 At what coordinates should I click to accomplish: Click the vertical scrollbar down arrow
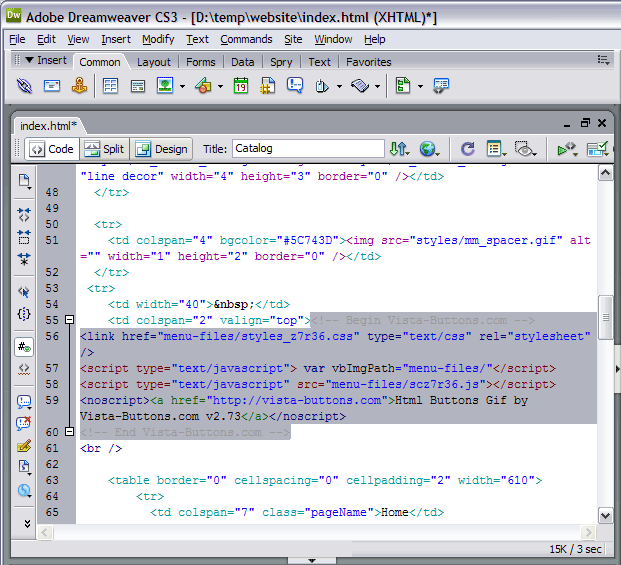coord(605,516)
